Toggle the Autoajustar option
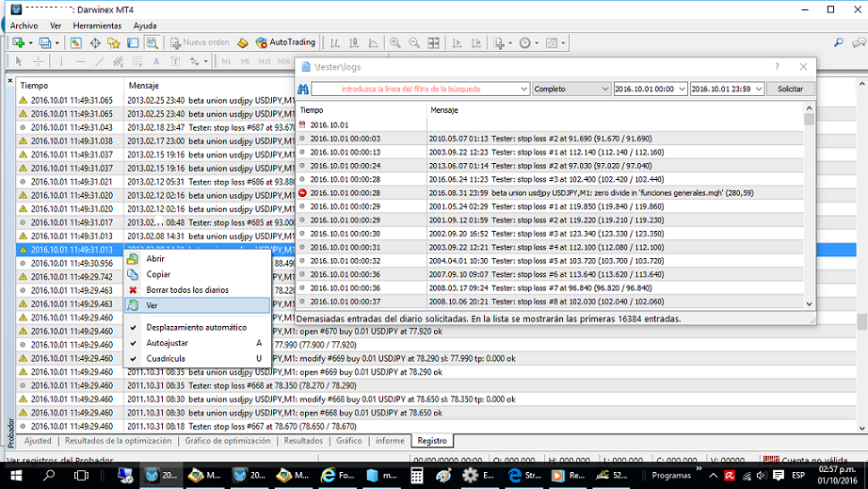 click(167, 343)
